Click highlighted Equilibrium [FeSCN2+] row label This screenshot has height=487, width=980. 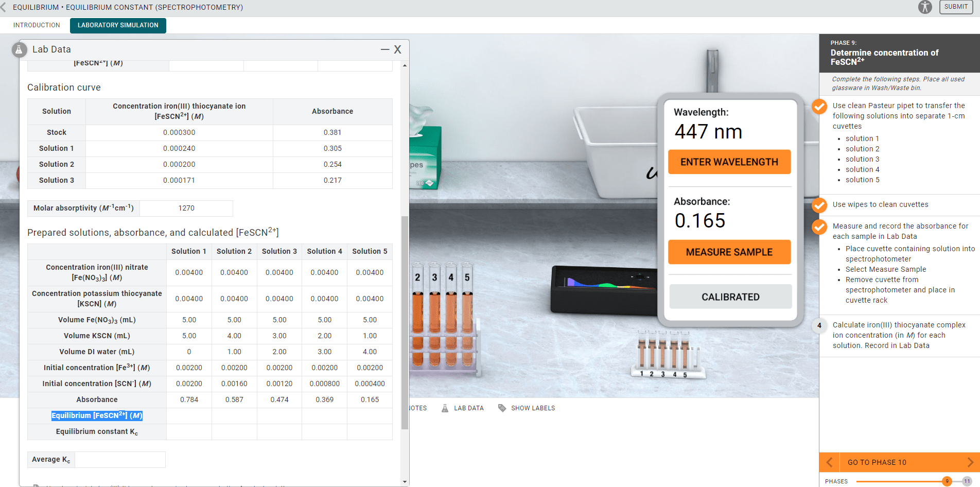(97, 416)
